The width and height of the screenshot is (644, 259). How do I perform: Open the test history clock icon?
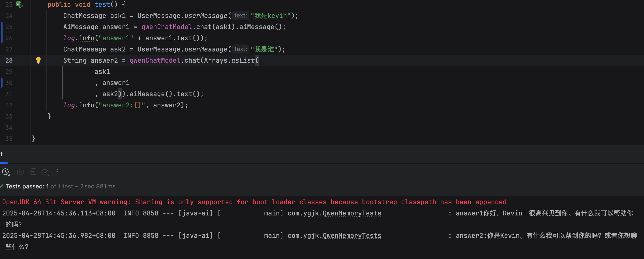tap(6, 172)
